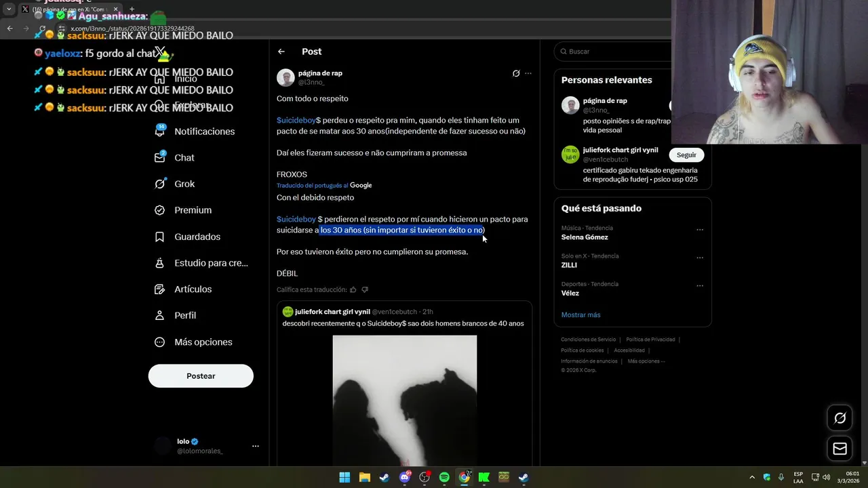
Task: Click the Postear button
Action: [201, 376]
